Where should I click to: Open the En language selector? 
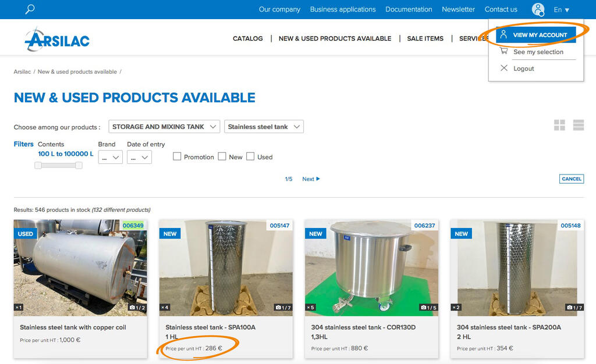(x=562, y=9)
